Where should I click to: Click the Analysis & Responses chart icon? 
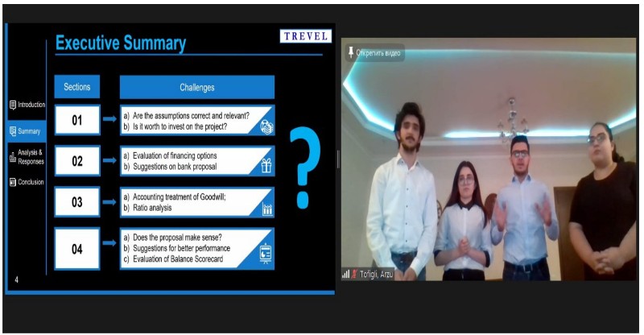[x=13, y=156]
